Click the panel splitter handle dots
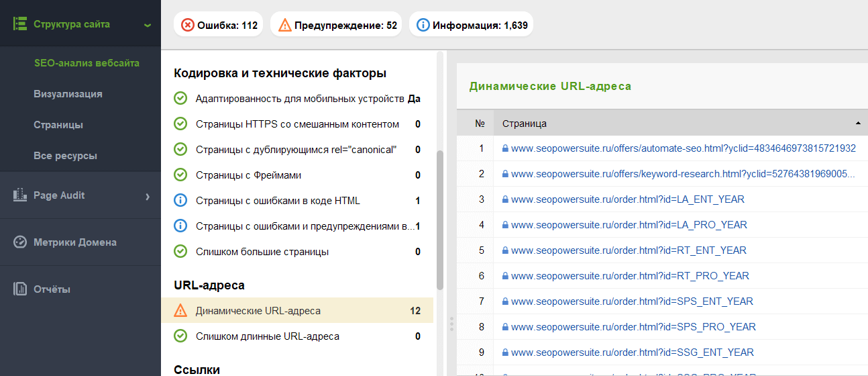868x376 pixels. point(451,324)
